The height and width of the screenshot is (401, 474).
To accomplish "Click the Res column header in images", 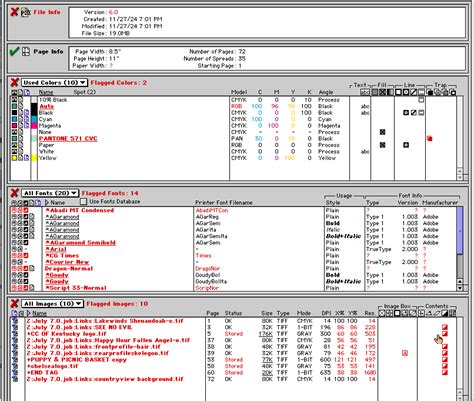I will click(369, 313).
